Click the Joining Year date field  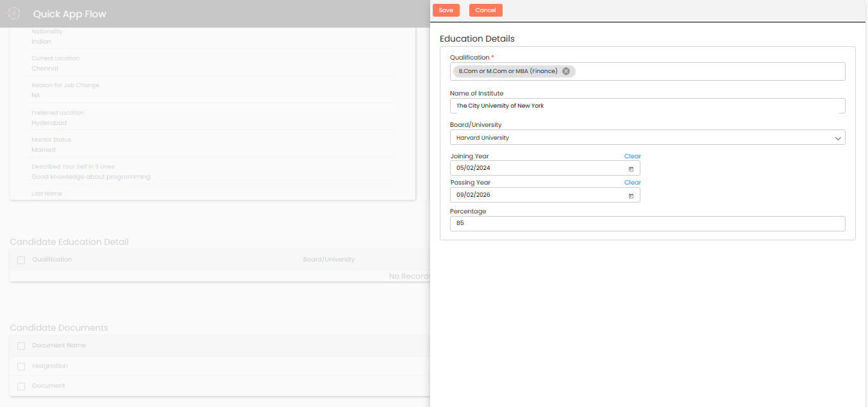[x=538, y=169]
